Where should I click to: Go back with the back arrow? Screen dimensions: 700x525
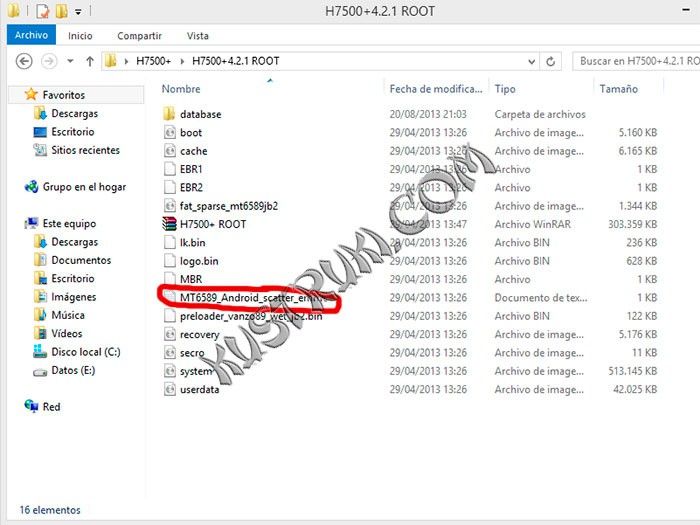[x=24, y=61]
